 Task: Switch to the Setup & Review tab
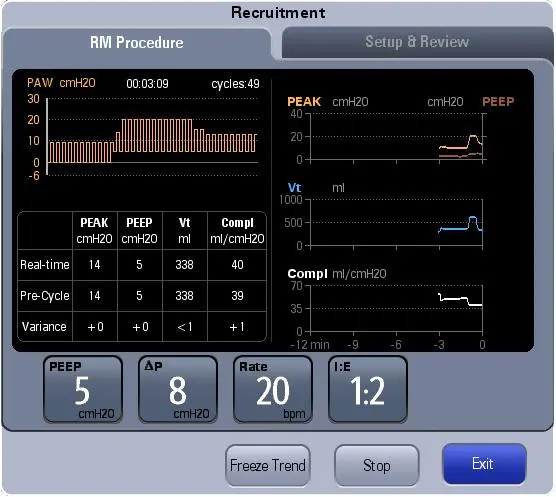click(417, 42)
